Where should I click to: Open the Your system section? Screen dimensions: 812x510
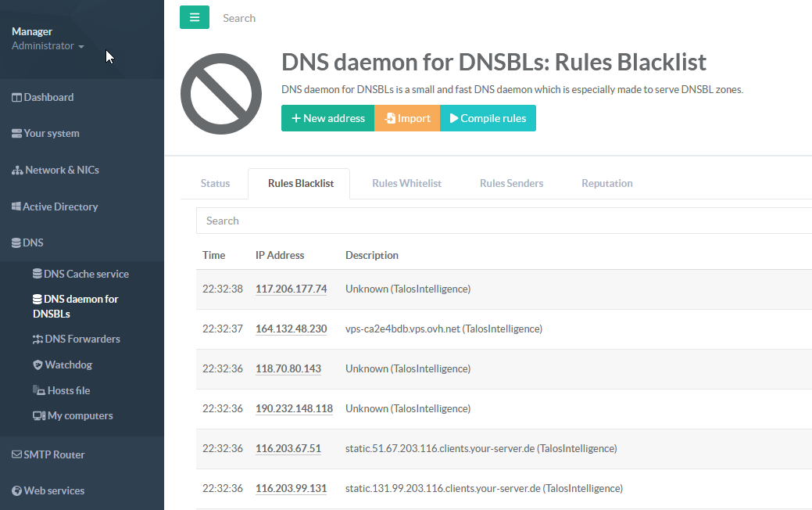tap(51, 133)
